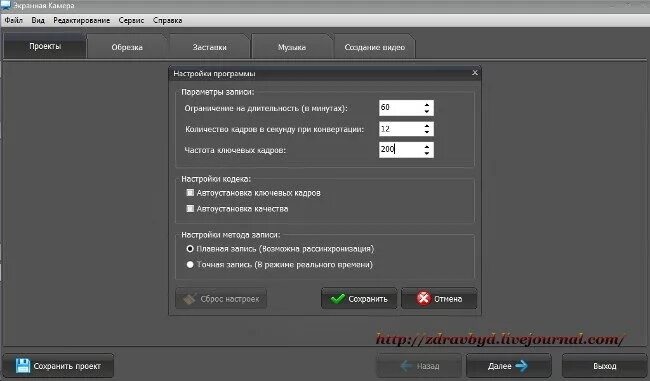
Task: Click the floppy disk Сохранить проект button
Action: 58,366
